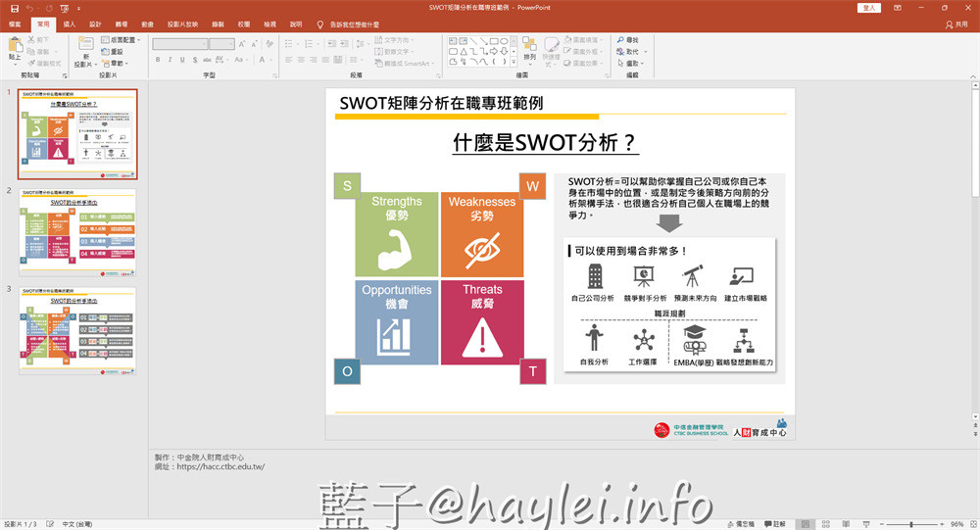
Task: Switch to the 檢視 (View) tab
Action: pos(270,24)
